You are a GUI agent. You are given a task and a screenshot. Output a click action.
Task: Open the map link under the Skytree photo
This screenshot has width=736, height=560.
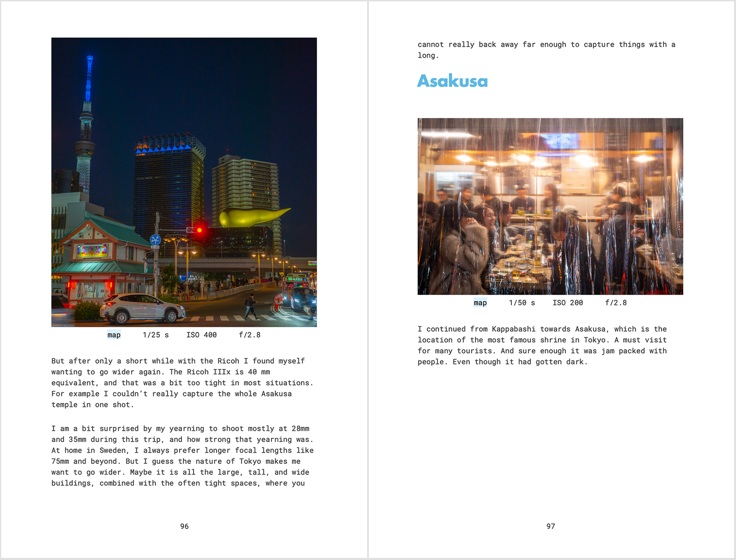pyautogui.click(x=114, y=334)
